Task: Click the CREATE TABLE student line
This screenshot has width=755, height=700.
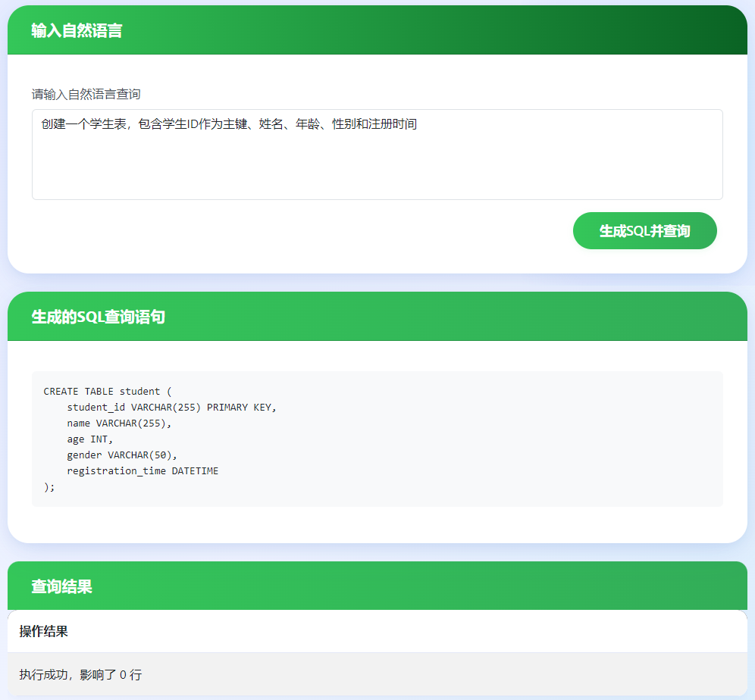Action: click(x=108, y=392)
